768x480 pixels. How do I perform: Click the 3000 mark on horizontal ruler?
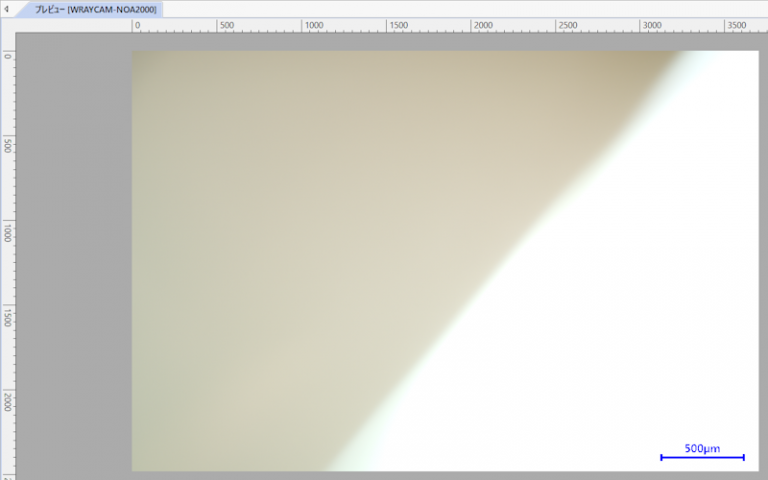click(652, 25)
